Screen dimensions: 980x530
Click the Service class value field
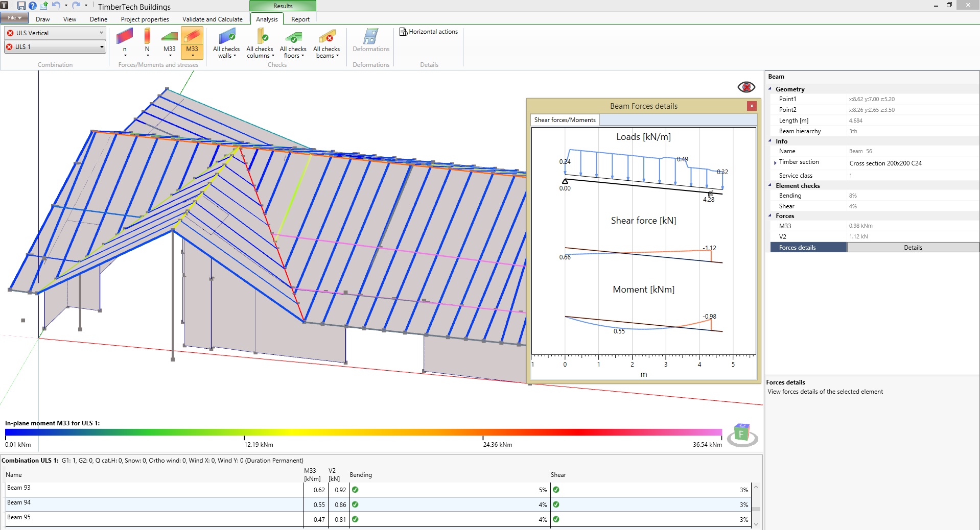tap(913, 176)
